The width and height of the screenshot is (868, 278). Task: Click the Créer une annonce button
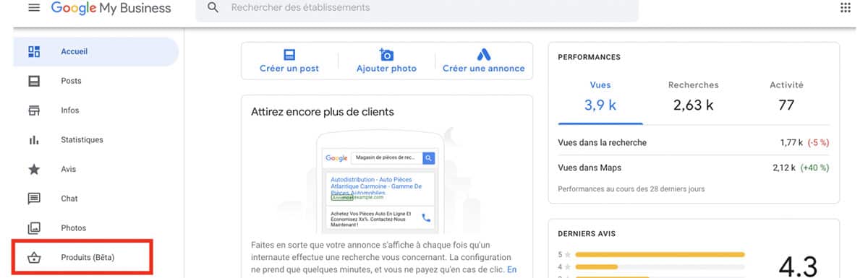coord(484,61)
